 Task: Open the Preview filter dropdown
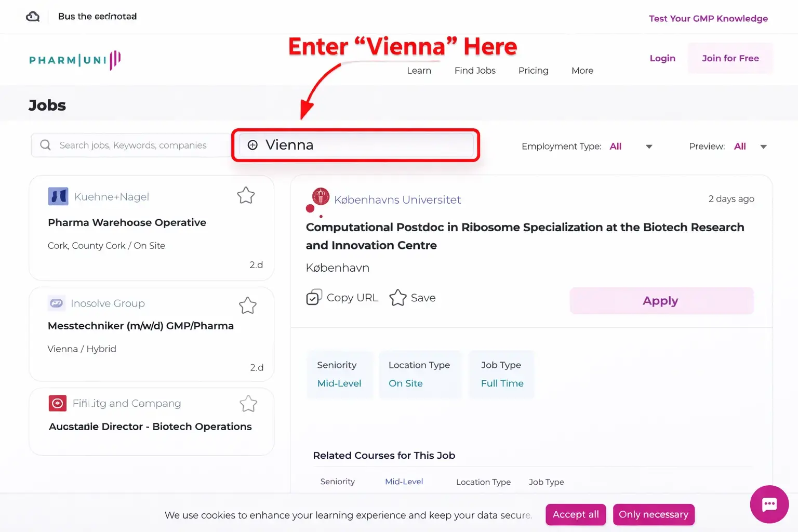(x=763, y=147)
